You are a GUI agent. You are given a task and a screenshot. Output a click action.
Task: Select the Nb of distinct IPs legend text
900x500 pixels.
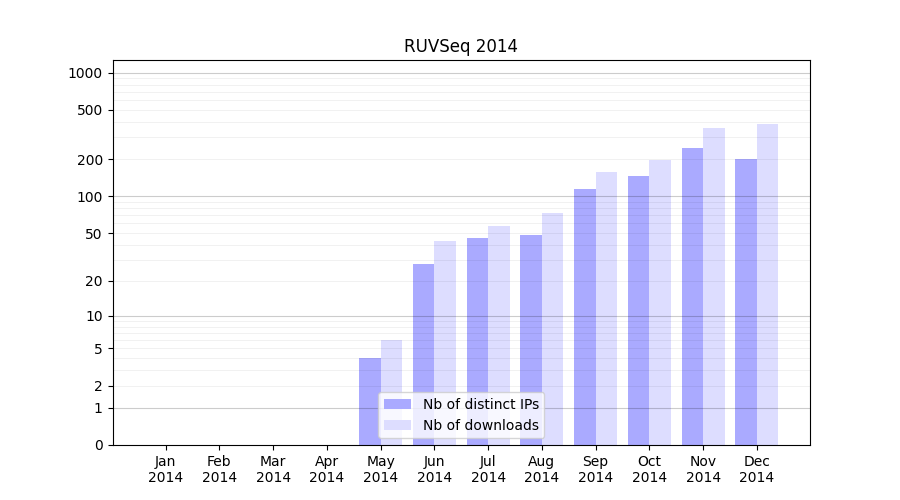[480, 404]
